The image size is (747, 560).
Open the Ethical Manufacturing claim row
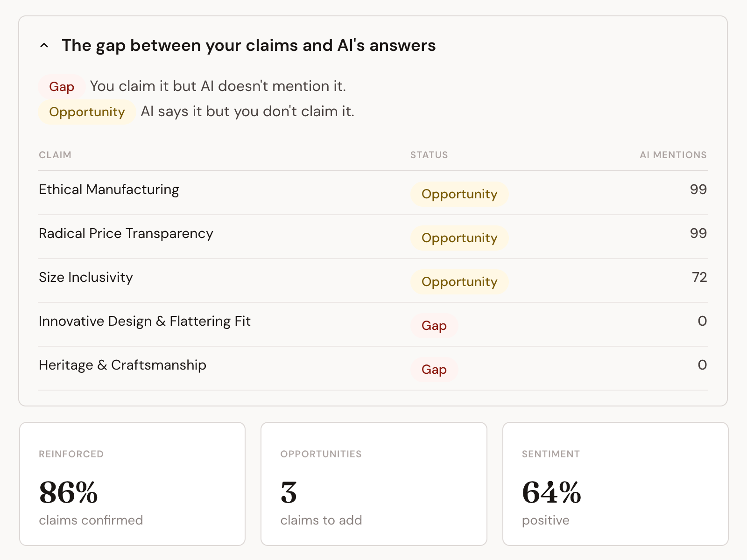click(x=373, y=193)
